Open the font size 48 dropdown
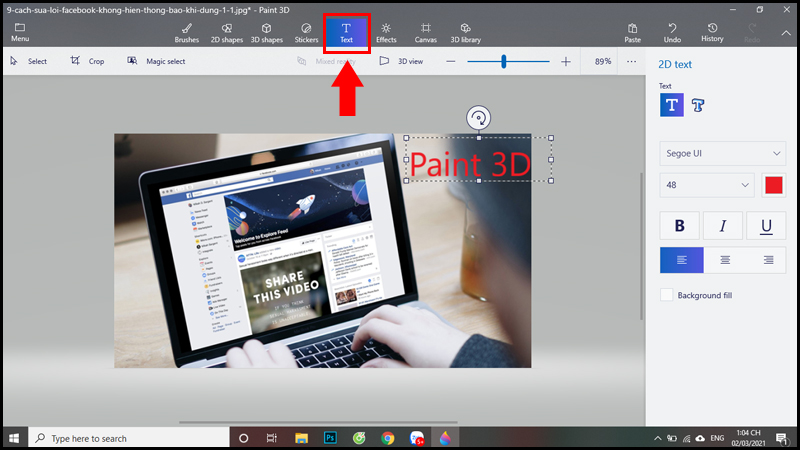The width and height of the screenshot is (800, 450). pyautogui.click(x=707, y=185)
